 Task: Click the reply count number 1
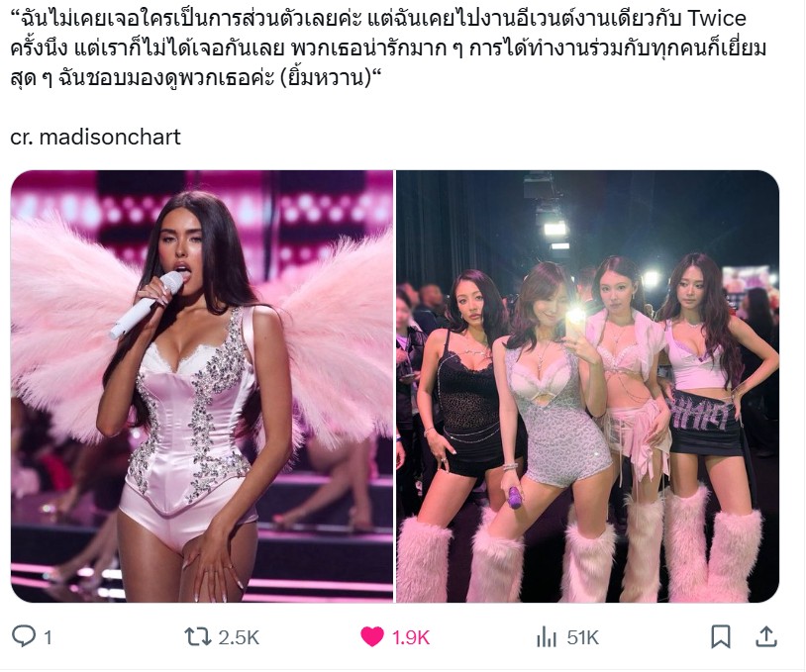coord(48,638)
